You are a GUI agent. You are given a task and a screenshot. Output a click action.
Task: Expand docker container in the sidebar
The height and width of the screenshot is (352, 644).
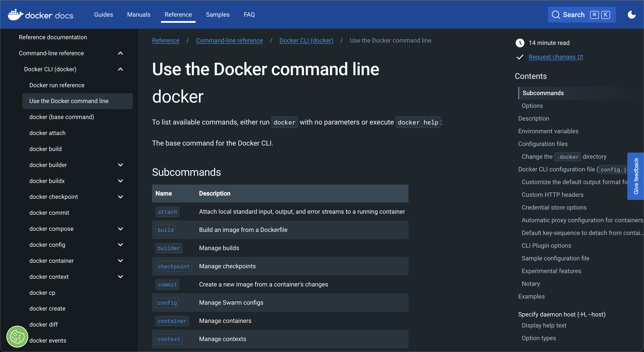click(x=121, y=261)
